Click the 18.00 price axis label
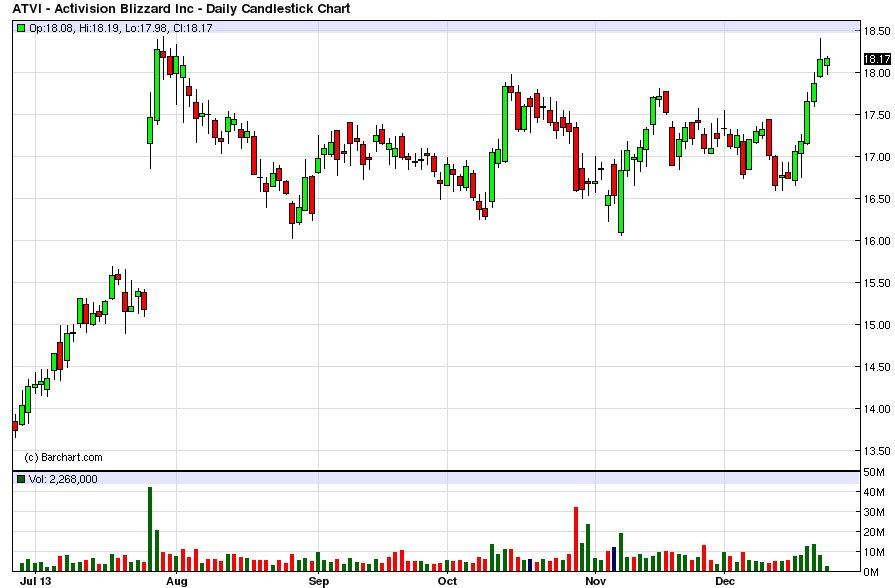Screen dimensions: 895x588 pyautogui.click(x=877, y=73)
